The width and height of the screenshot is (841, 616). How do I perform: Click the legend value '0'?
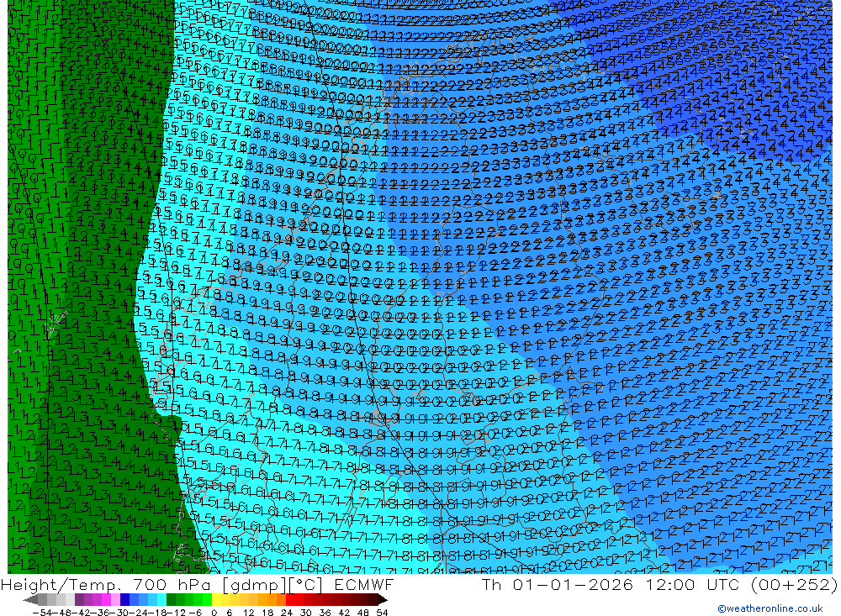coord(214,613)
